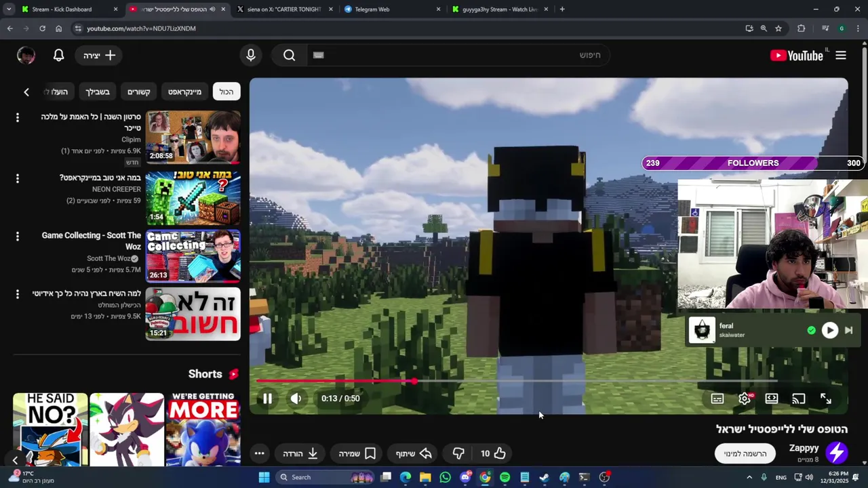Open the YouTube guide hamburger menu

[x=841, y=56]
